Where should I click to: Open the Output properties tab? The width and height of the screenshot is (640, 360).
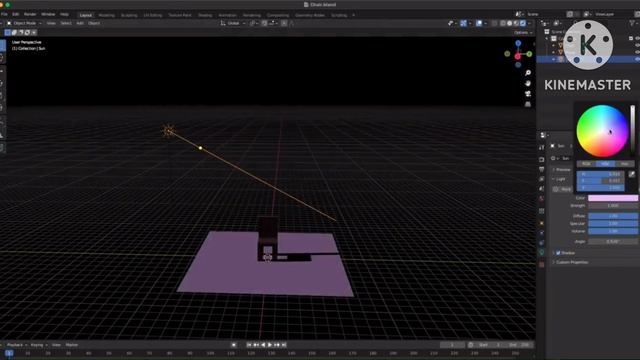tap(542, 169)
